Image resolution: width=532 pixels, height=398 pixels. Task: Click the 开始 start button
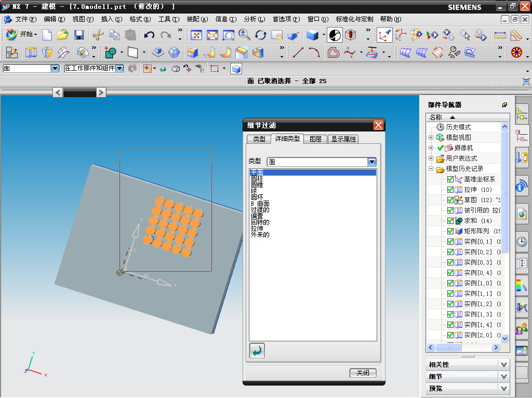click(21, 35)
